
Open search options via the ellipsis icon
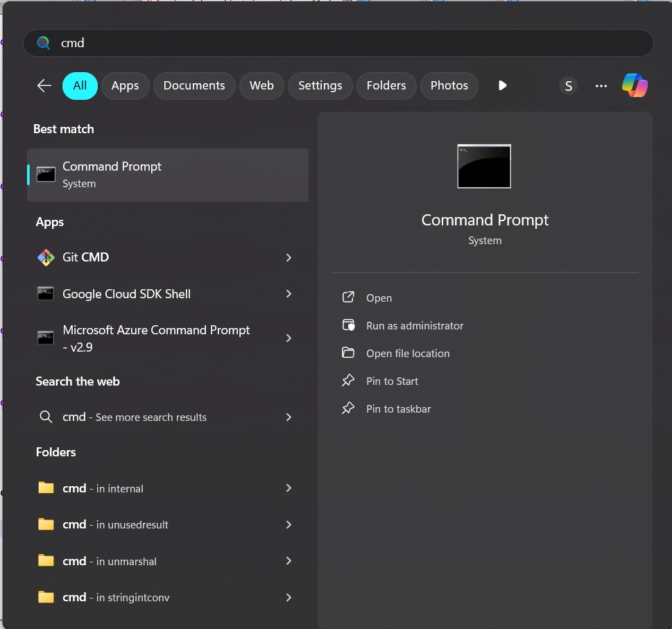(601, 85)
